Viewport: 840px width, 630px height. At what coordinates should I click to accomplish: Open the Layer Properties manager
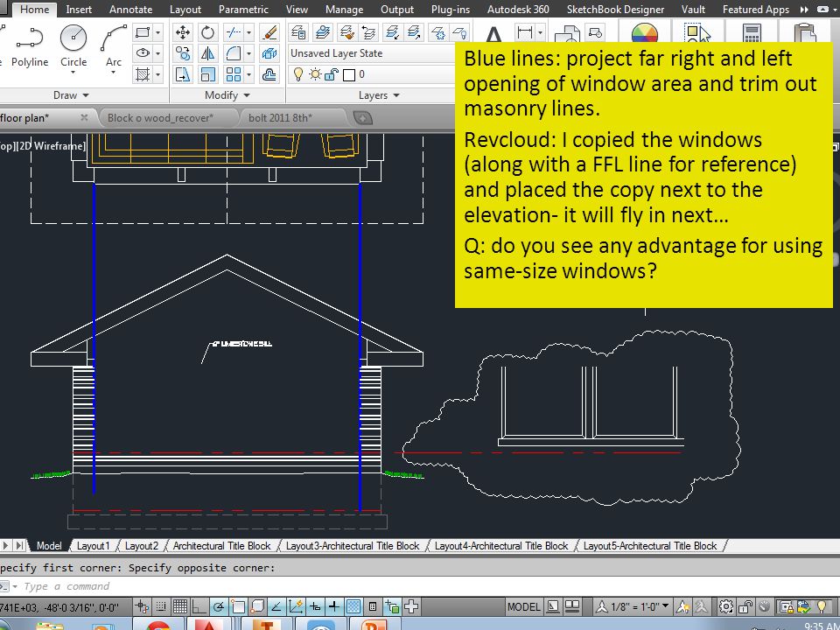(298, 32)
